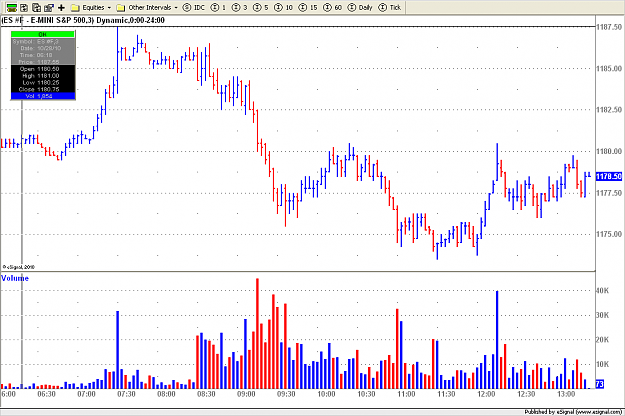
Task: Click the 1180.00 price axis label
Action: point(609,151)
